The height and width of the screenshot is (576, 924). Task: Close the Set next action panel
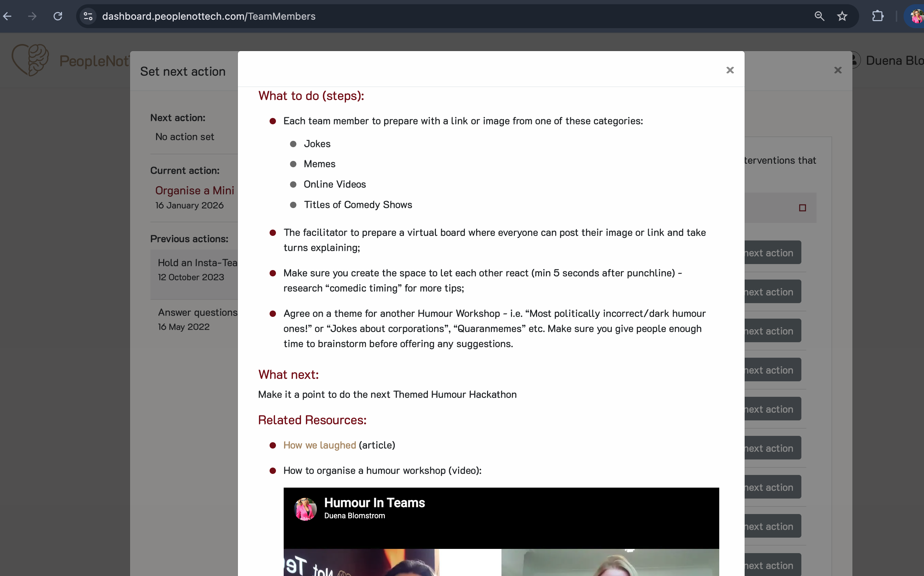point(837,70)
